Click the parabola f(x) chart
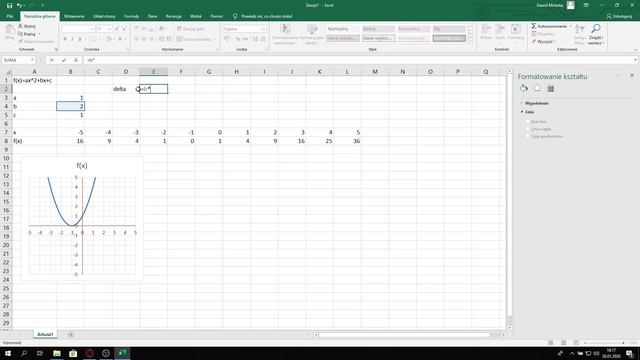The width and height of the screenshot is (640, 360). (x=82, y=218)
